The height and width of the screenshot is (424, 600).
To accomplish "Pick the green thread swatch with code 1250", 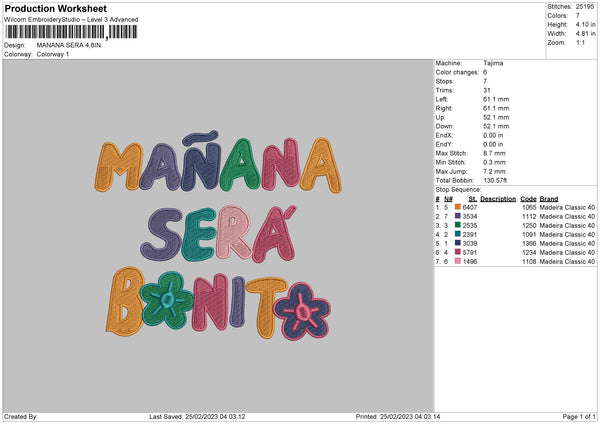I will coord(457,225).
